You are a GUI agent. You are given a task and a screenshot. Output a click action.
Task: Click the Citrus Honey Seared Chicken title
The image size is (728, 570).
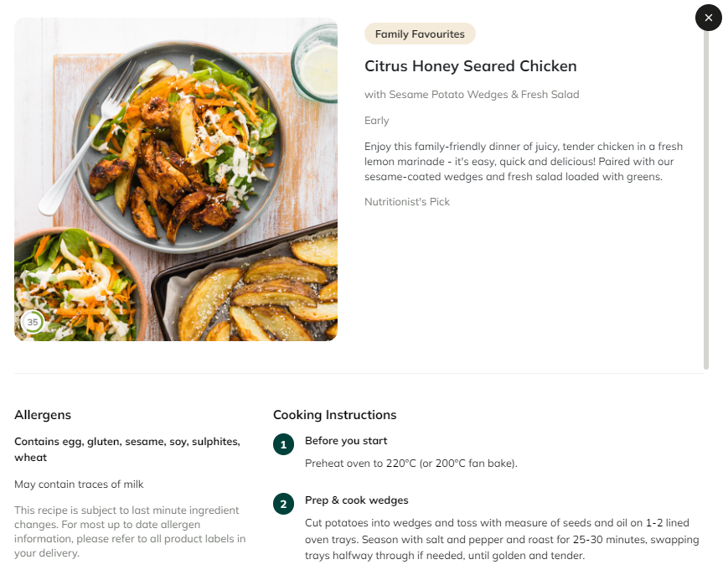[470, 66]
